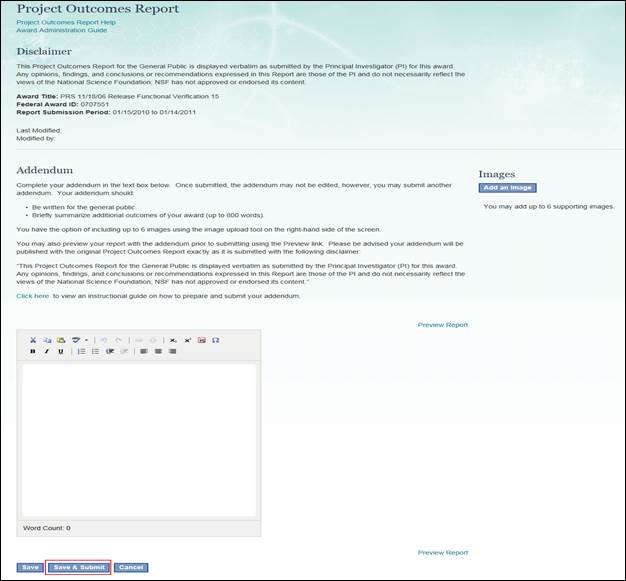Image resolution: width=626 pixels, height=581 pixels.
Task: Click the red icon beside omega symbol
Action: pos(202,340)
